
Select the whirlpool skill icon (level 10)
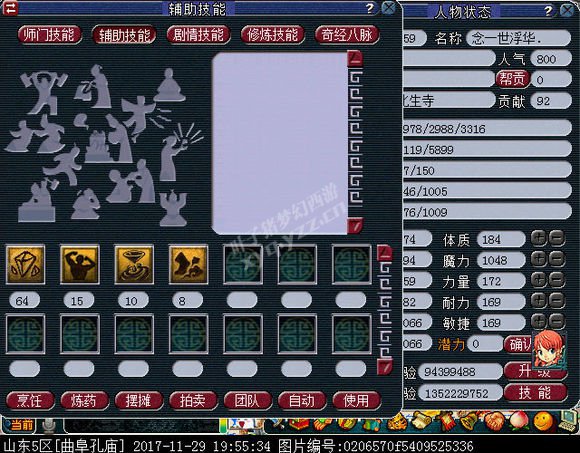pyautogui.click(x=134, y=264)
